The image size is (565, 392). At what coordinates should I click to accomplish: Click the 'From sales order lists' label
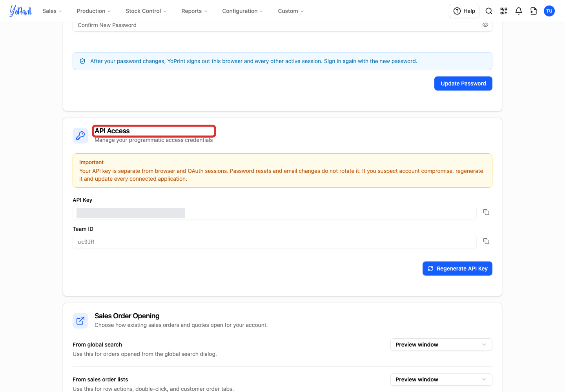(100, 379)
